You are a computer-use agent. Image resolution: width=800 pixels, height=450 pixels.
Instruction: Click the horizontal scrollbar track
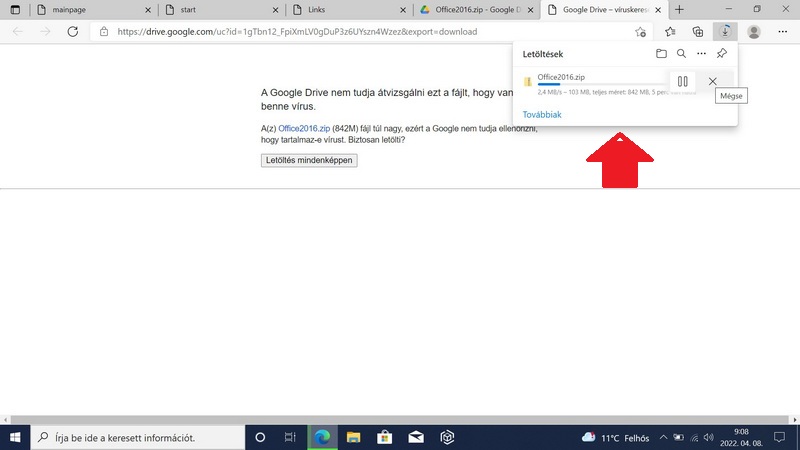(400, 420)
